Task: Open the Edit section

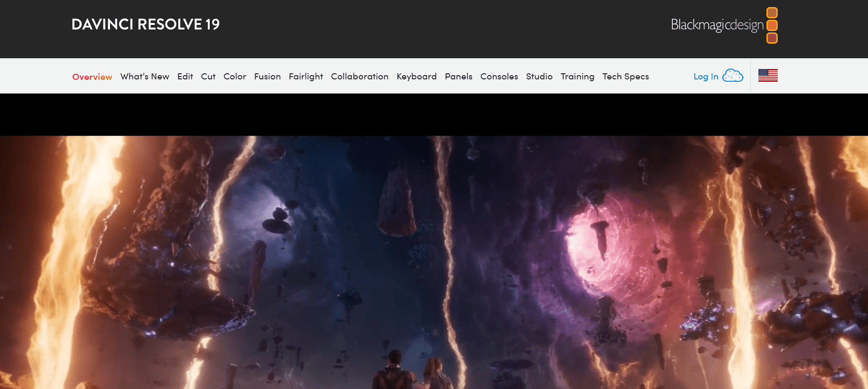Action: pos(185,76)
